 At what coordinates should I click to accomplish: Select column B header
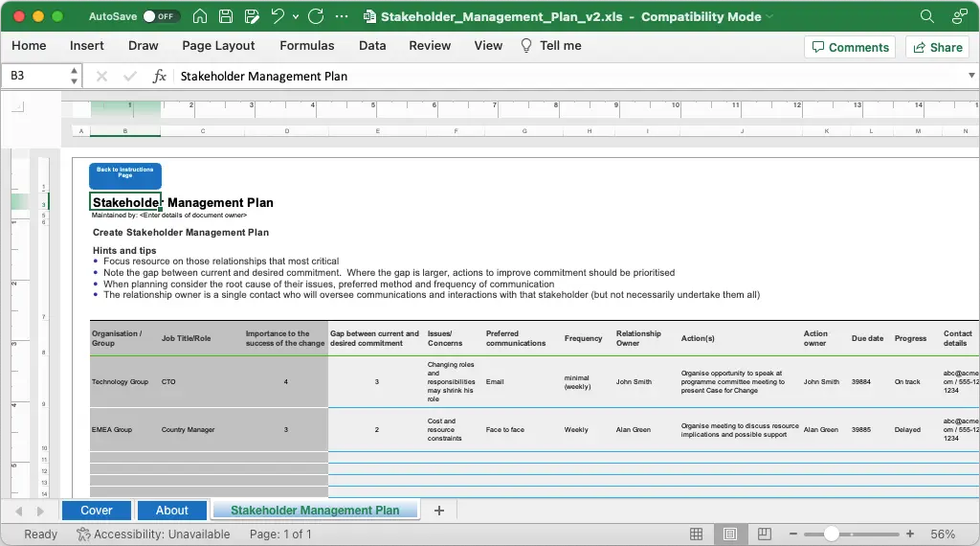click(125, 131)
